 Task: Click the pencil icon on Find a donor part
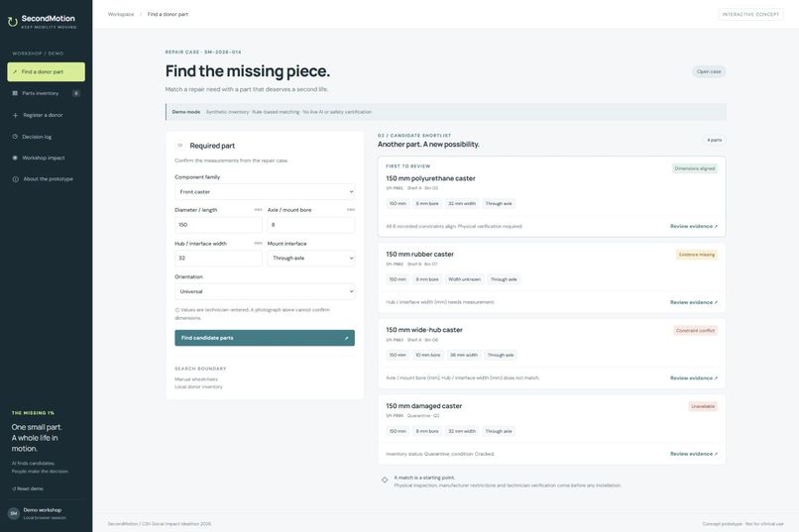[15, 71]
